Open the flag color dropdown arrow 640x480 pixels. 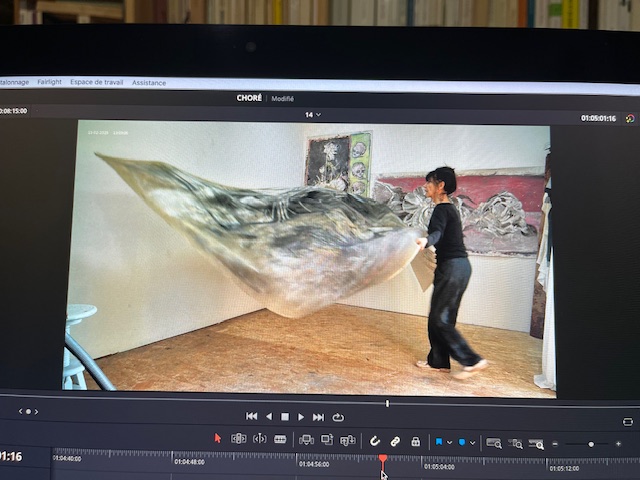coord(450,442)
